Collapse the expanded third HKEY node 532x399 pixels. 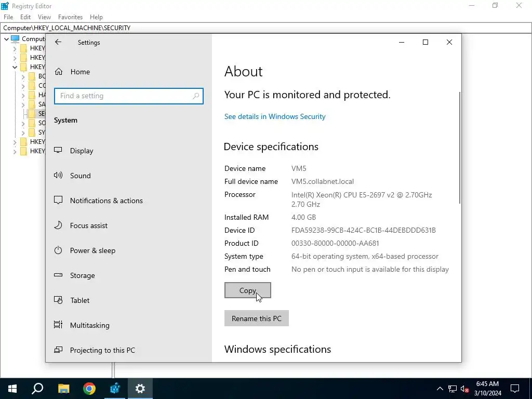point(15,67)
